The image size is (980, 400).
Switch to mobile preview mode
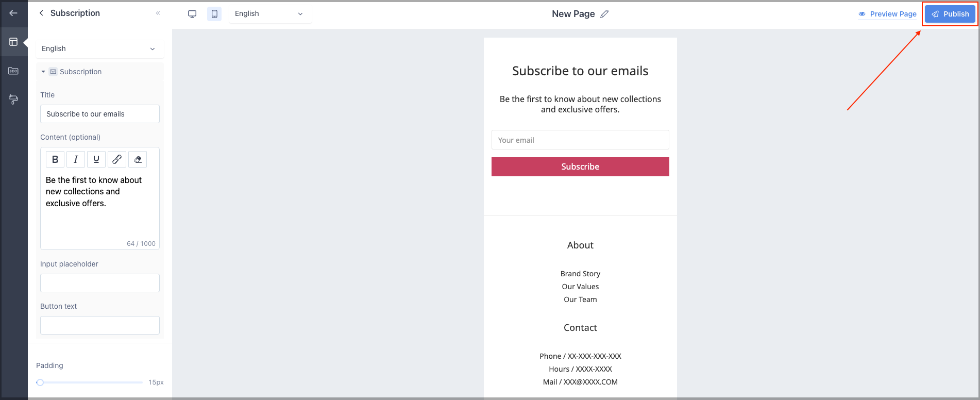pos(214,14)
